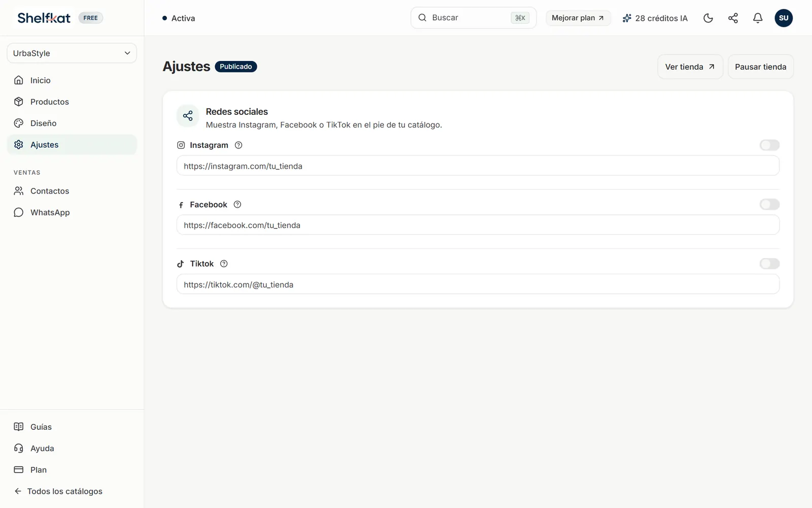Click the Ver tienda button
The image size is (812, 508).
coord(690,67)
